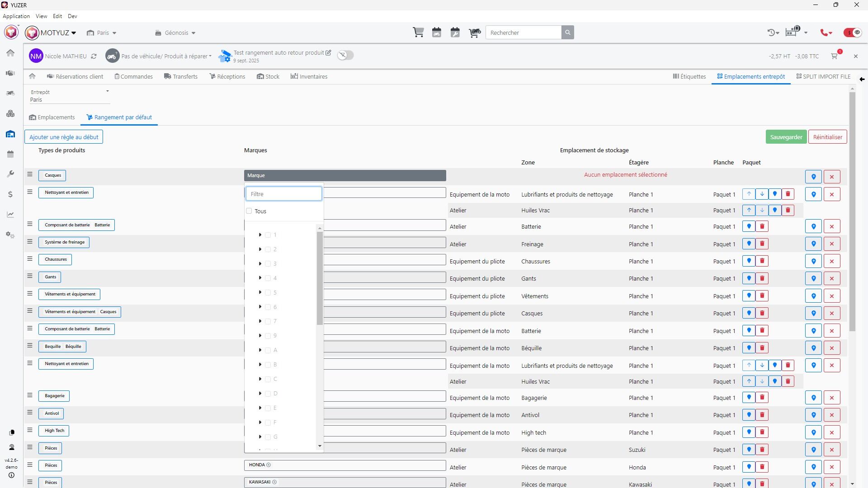Open the Géonosis dropdown
Viewport: 868px width, 488px height.
[175, 33]
